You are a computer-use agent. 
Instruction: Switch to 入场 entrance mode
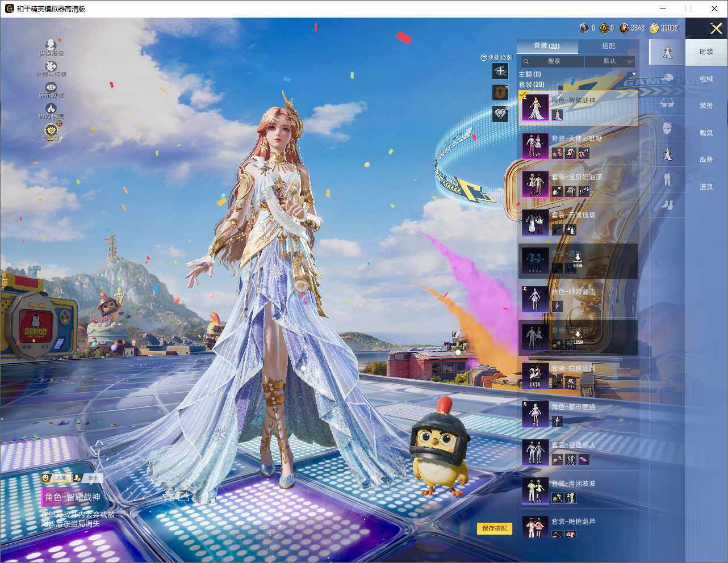point(56,478)
